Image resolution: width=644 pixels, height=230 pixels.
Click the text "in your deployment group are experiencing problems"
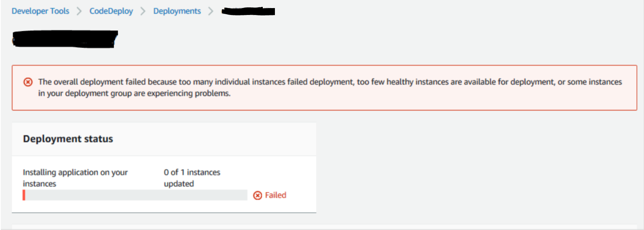point(134,94)
